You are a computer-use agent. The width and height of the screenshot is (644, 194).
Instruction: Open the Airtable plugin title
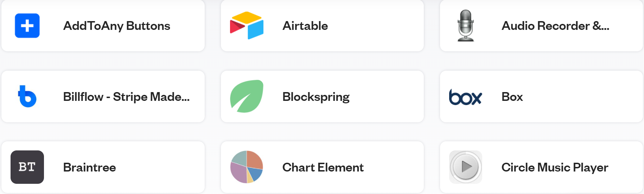tap(305, 26)
